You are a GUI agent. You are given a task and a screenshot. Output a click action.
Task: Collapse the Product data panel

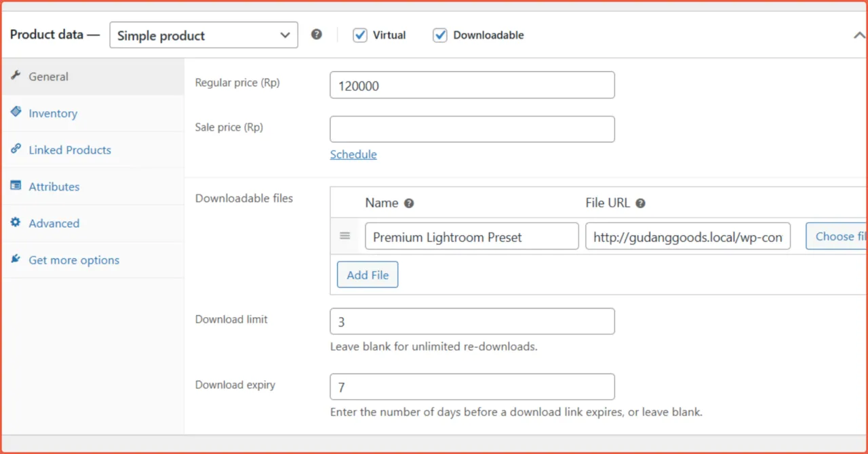[x=859, y=34]
